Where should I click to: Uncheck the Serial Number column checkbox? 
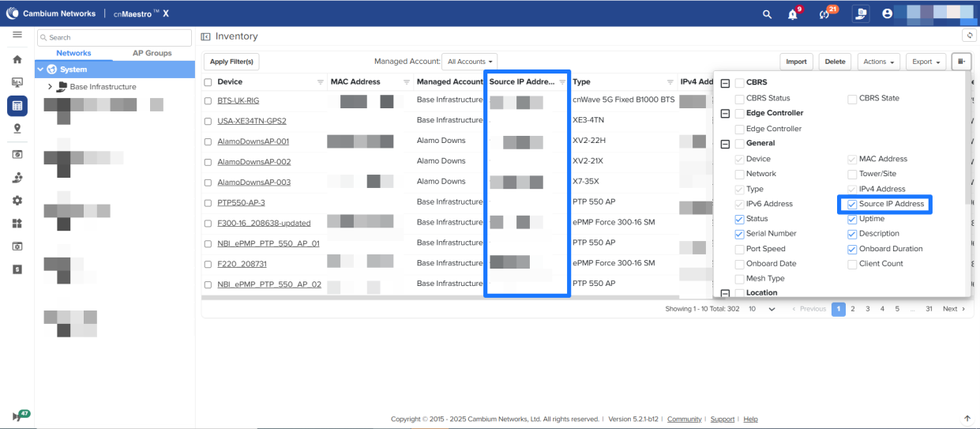tap(739, 234)
